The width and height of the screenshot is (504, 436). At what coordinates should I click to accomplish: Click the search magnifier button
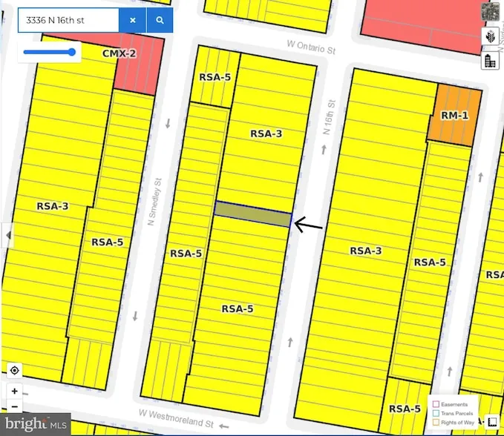[160, 20]
